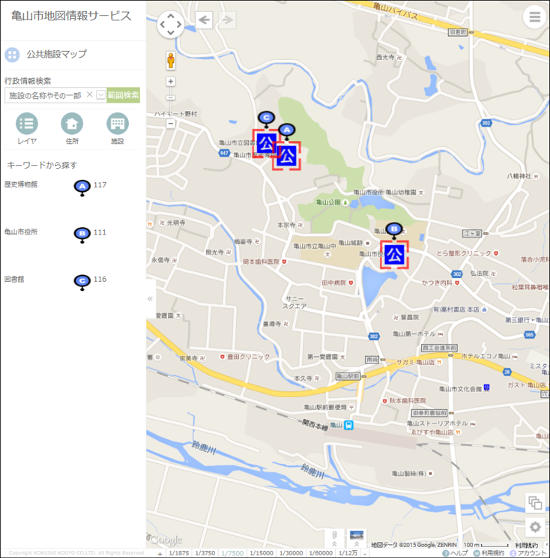Image resolution: width=550 pixels, height=558 pixels.
Task: Select marker C pin in 図書館 row
Action: pos(82,282)
